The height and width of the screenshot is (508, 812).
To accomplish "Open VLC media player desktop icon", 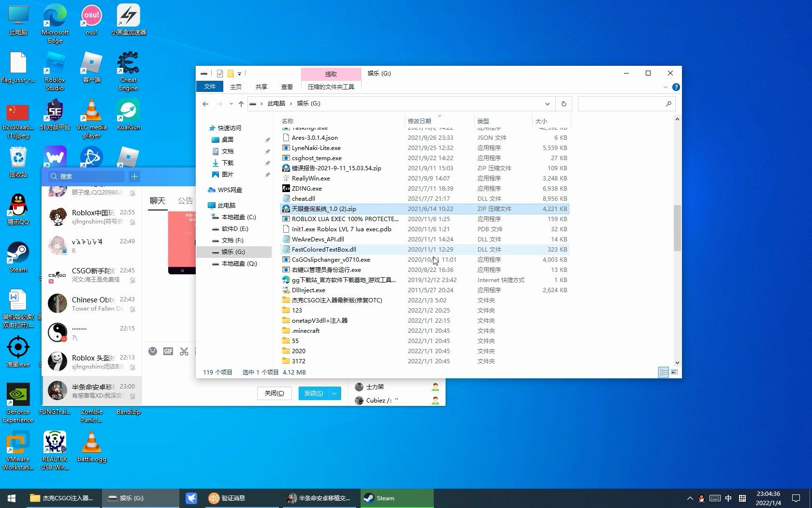I will [x=91, y=119].
